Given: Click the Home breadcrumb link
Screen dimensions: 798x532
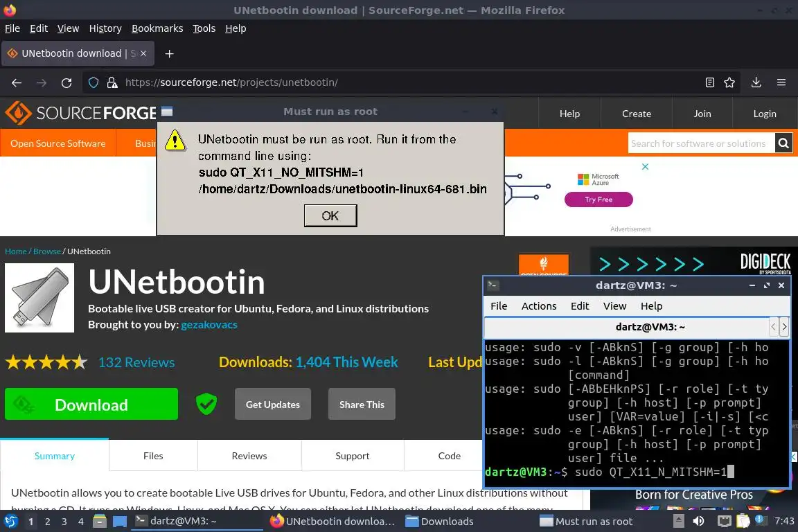Looking at the screenshot, I should 16,251.
